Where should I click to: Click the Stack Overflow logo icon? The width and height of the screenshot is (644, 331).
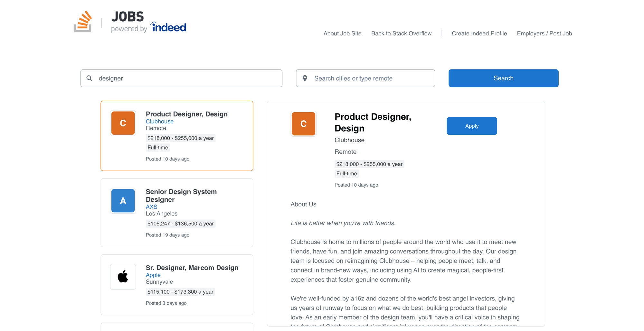point(83,22)
